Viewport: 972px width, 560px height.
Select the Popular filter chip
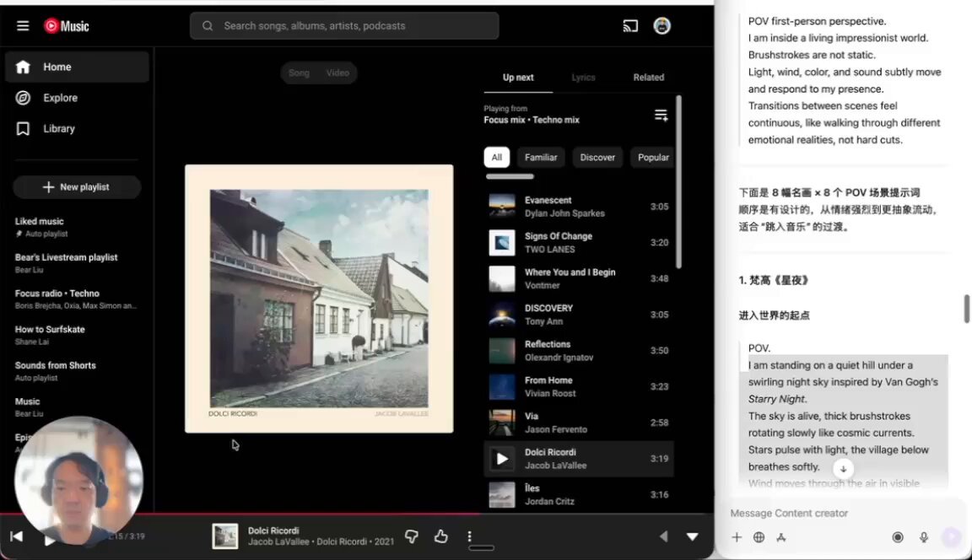(x=653, y=158)
